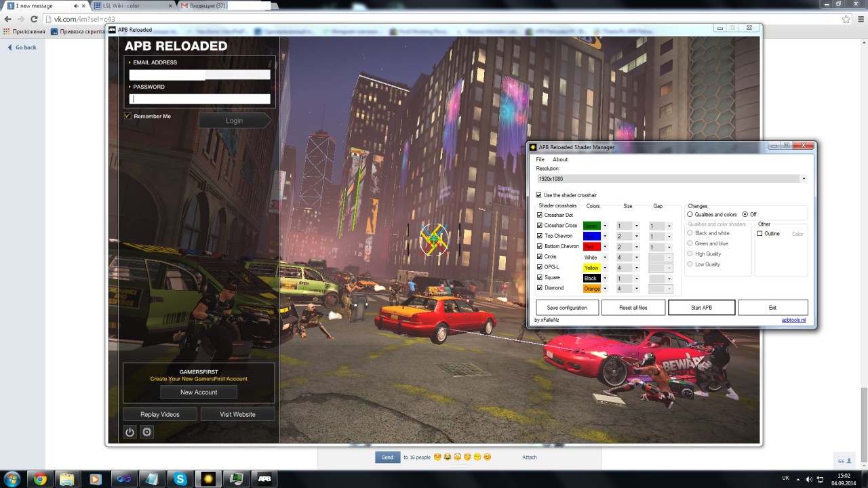
Task: Uncheck Bottom Chevron checkbox
Action: point(540,247)
